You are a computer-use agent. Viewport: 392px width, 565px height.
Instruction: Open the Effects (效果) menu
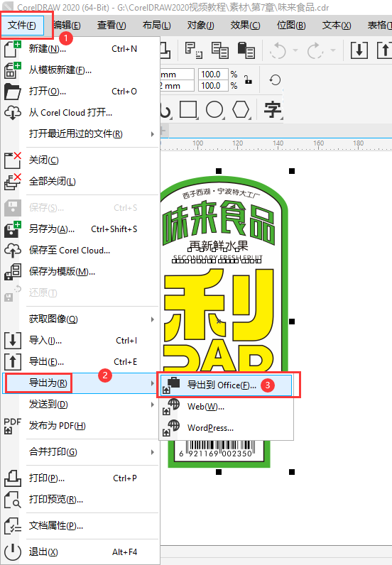tap(245, 26)
